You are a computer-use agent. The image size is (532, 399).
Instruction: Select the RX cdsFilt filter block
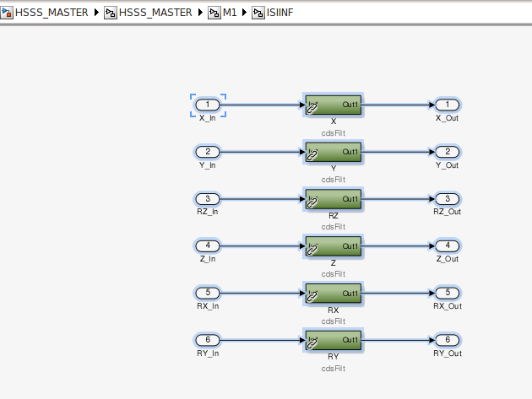point(334,294)
